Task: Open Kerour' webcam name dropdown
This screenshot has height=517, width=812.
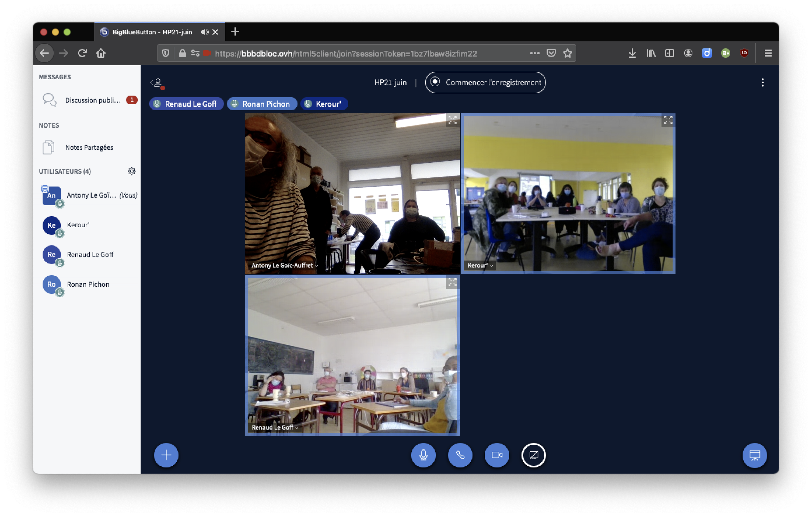Action: [480, 265]
